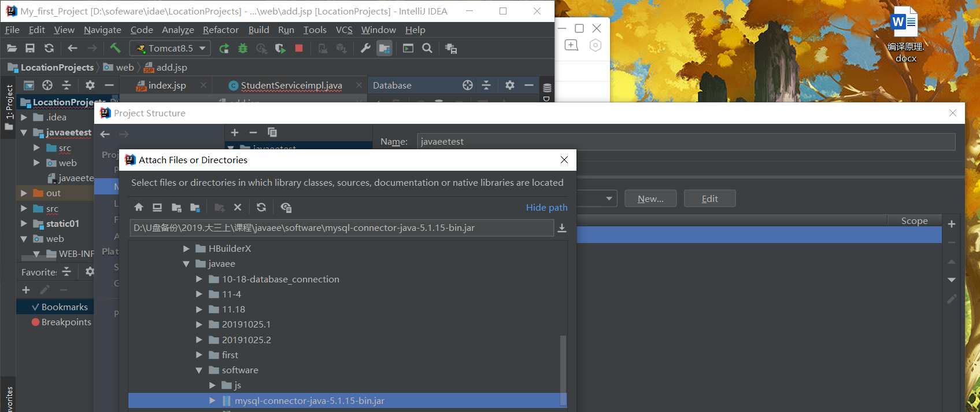This screenshot has height=412, width=980.
Task: Select the 11.18 folder
Action: (234, 310)
